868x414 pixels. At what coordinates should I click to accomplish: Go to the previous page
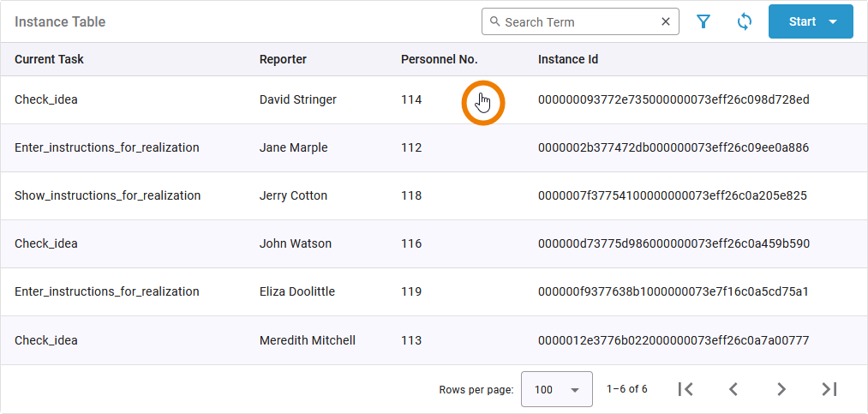point(733,389)
